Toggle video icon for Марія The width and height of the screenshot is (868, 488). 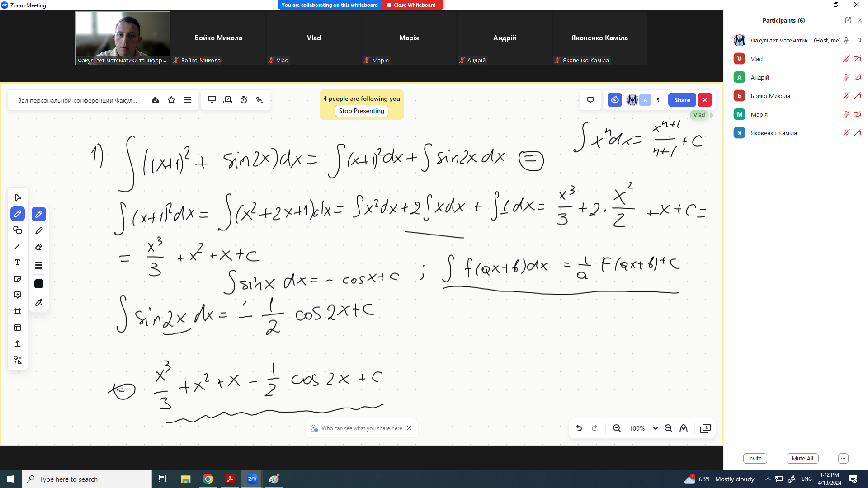click(857, 114)
